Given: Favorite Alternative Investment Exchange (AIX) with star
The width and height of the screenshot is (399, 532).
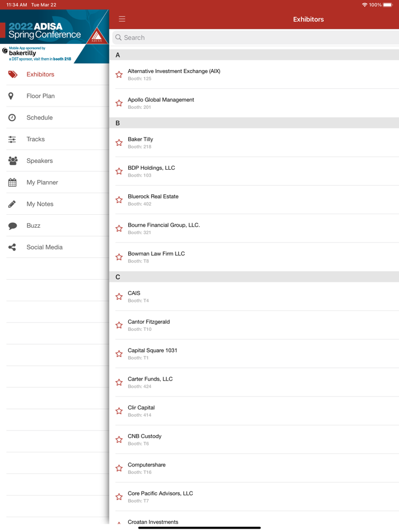Looking at the screenshot, I should pyautogui.click(x=119, y=74).
